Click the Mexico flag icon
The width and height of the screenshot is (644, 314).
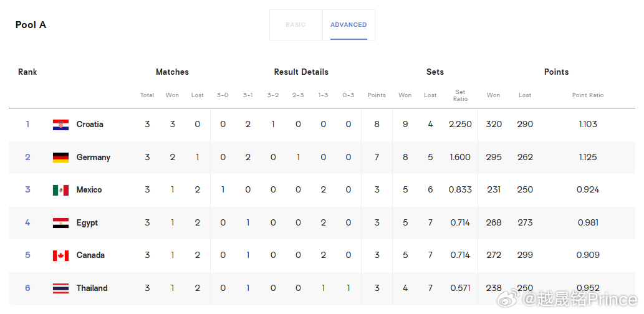click(61, 190)
